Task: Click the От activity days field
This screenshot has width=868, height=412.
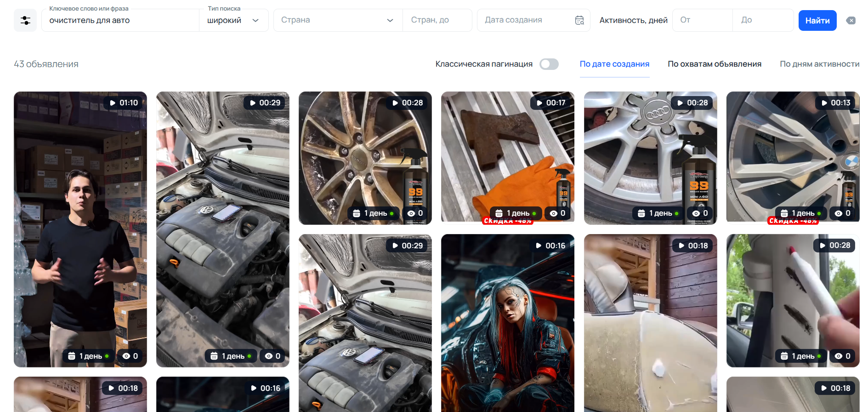Action: [x=703, y=20]
